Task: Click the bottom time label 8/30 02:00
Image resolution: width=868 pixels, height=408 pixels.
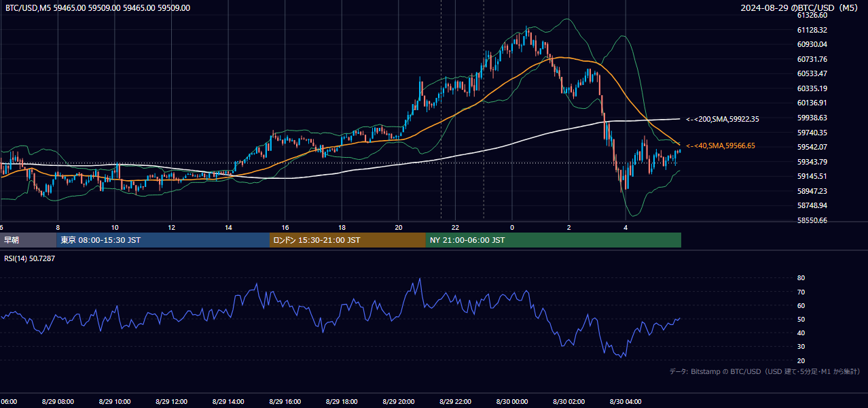Action: pos(568,402)
